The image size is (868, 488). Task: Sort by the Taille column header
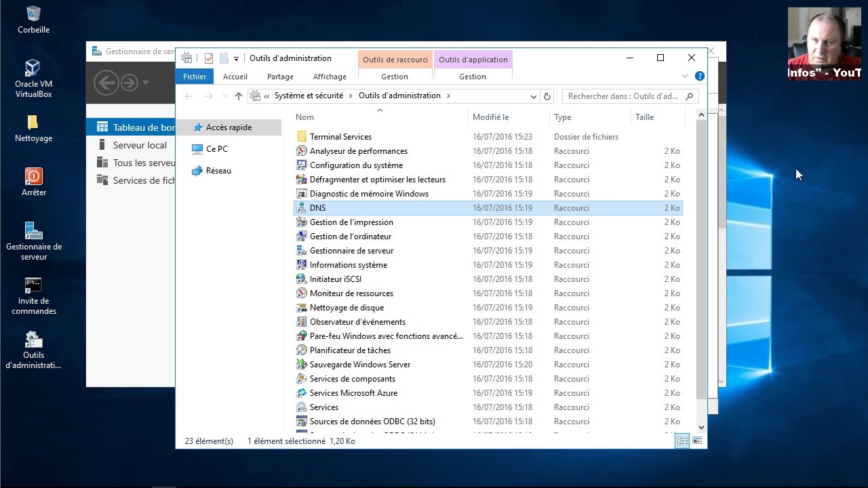click(658, 117)
